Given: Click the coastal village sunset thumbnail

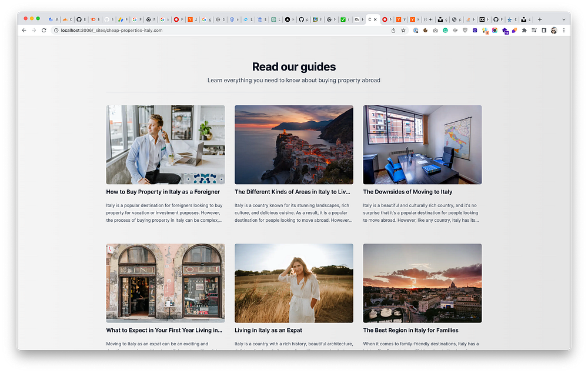Looking at the screenshot, I should click(294, 145).
